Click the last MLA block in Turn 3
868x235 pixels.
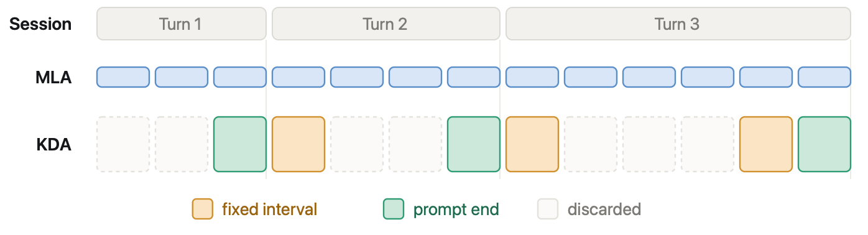824,77
